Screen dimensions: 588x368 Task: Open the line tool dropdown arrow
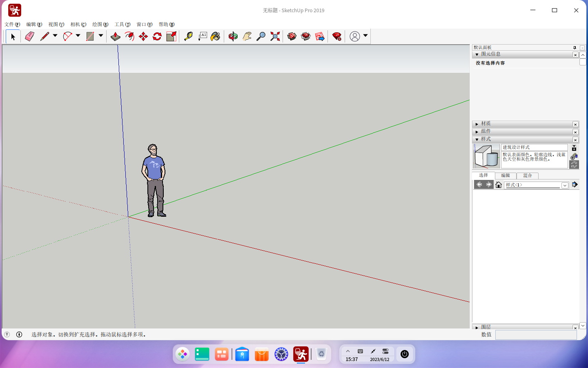55,36
